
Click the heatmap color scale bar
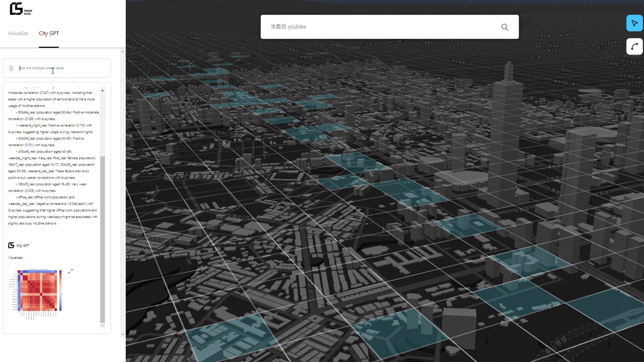pyautogui.click(x=61, y=291)
